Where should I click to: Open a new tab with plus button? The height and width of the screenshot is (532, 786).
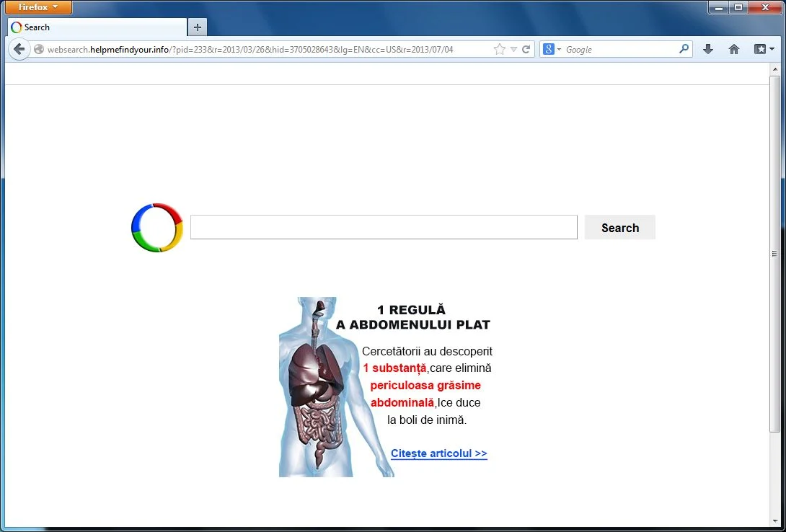pos(198,27)
